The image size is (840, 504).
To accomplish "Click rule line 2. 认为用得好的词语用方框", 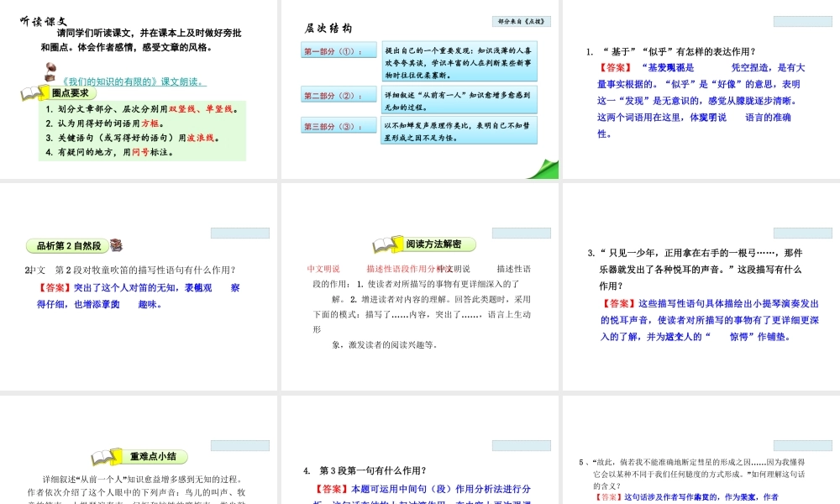I will [104, 123].
